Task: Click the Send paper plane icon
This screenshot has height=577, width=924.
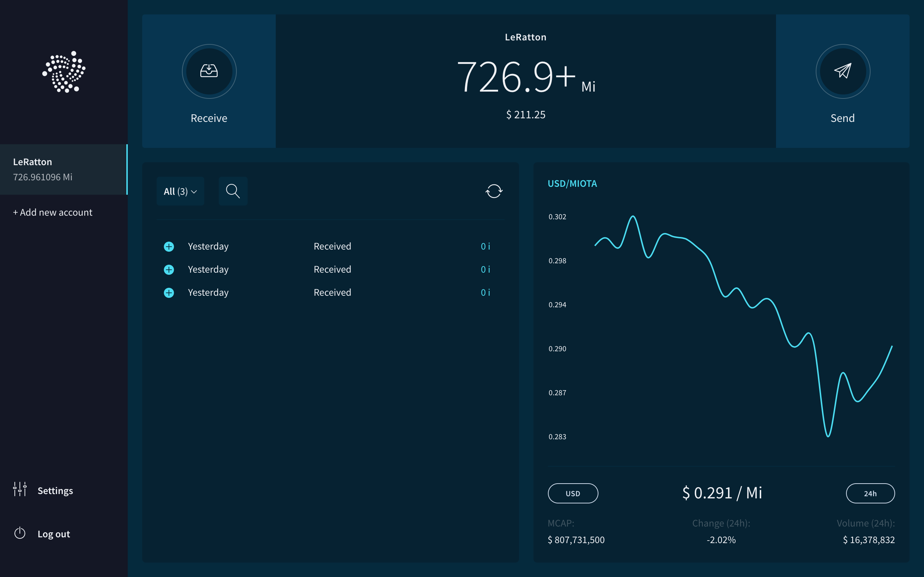Action: pyautogui.click(x=843, y=71)
